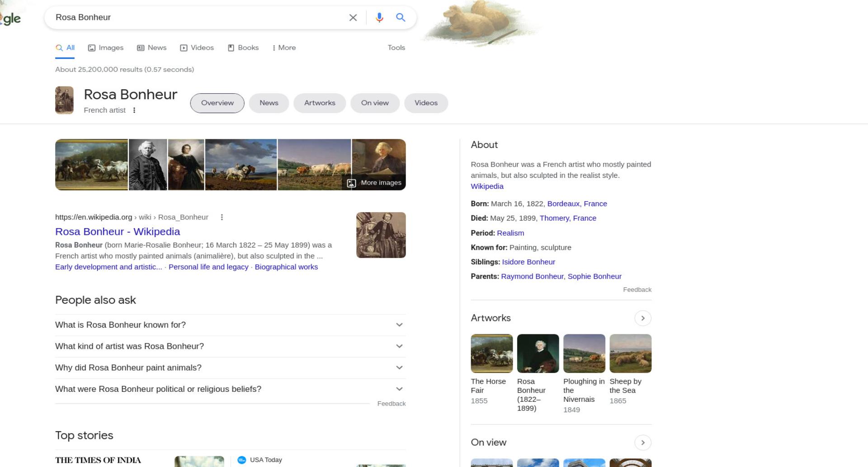Open Early development and artistic sitelink
The image size is (868, 467).
click(x=108, y=267)
